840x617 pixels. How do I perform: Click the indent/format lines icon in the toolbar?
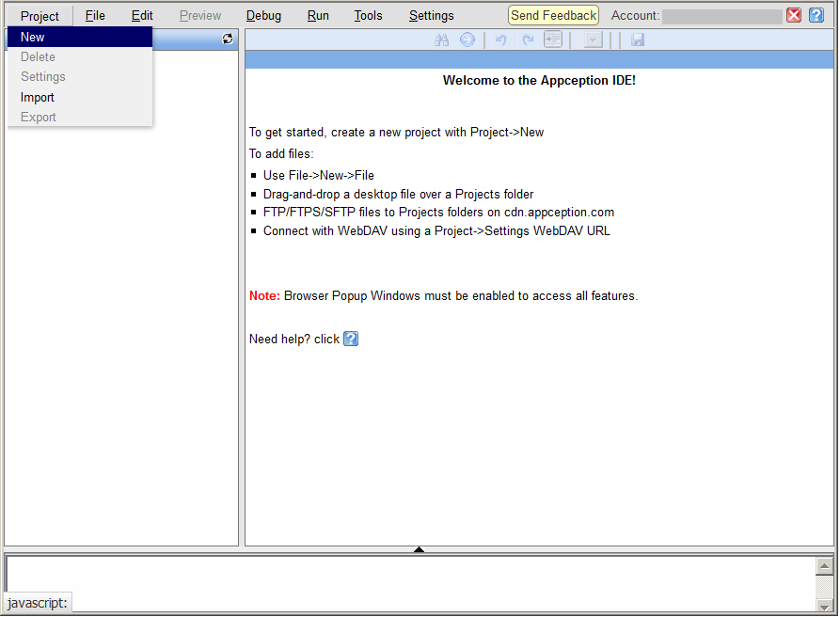pos(553,40)
